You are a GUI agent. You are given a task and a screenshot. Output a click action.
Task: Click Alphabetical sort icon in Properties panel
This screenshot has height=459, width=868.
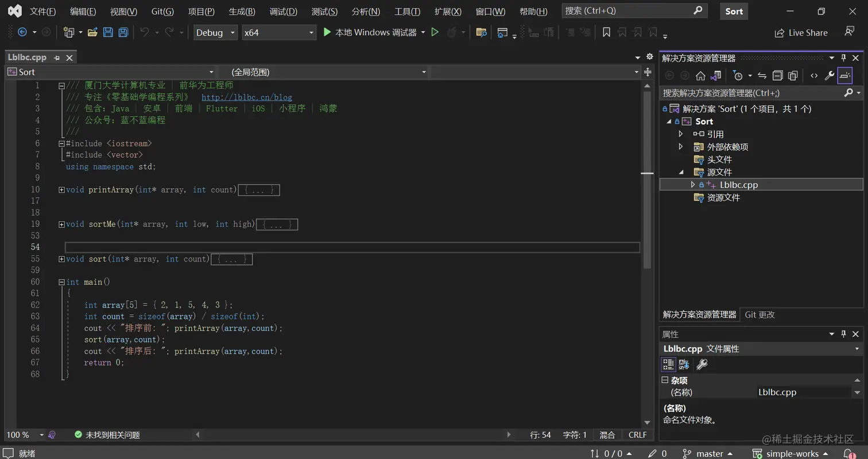pos(684,364)
